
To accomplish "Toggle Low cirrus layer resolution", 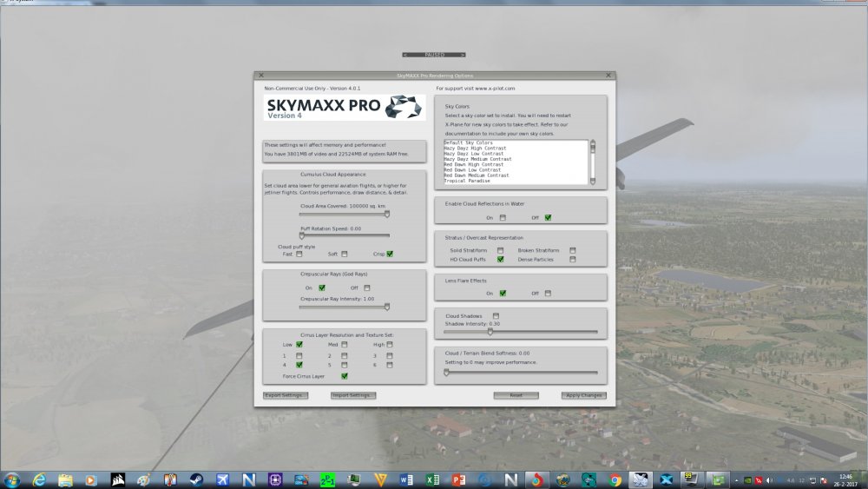I will 299,345.
